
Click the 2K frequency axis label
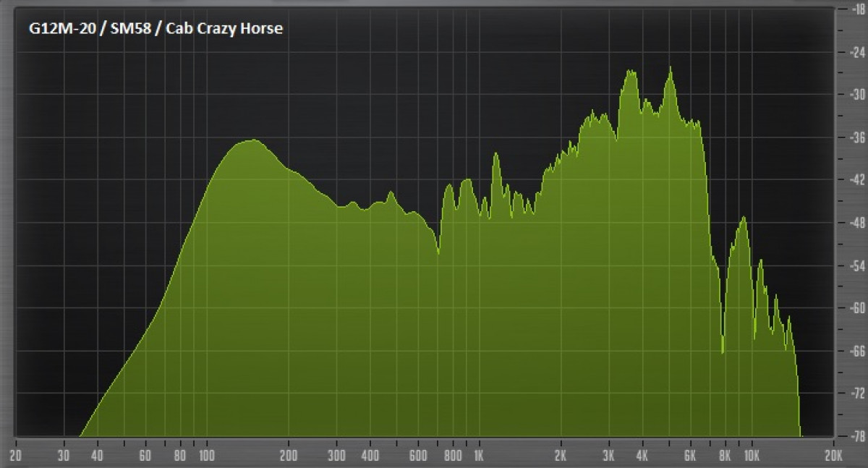561,456
